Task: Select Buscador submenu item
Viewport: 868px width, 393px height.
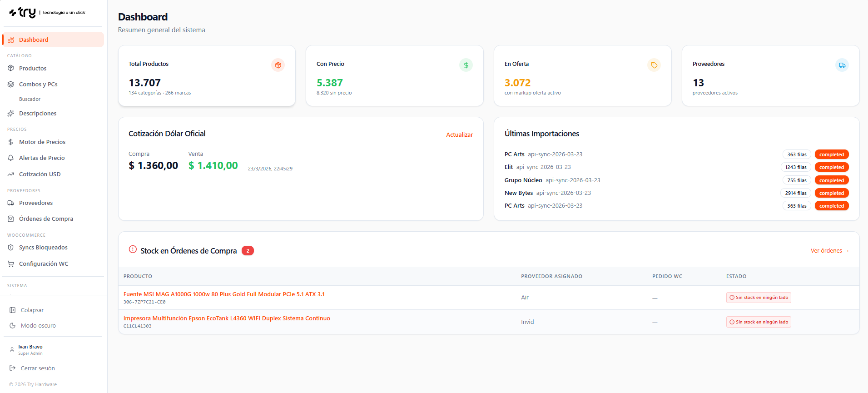Action: coord(30,99)
